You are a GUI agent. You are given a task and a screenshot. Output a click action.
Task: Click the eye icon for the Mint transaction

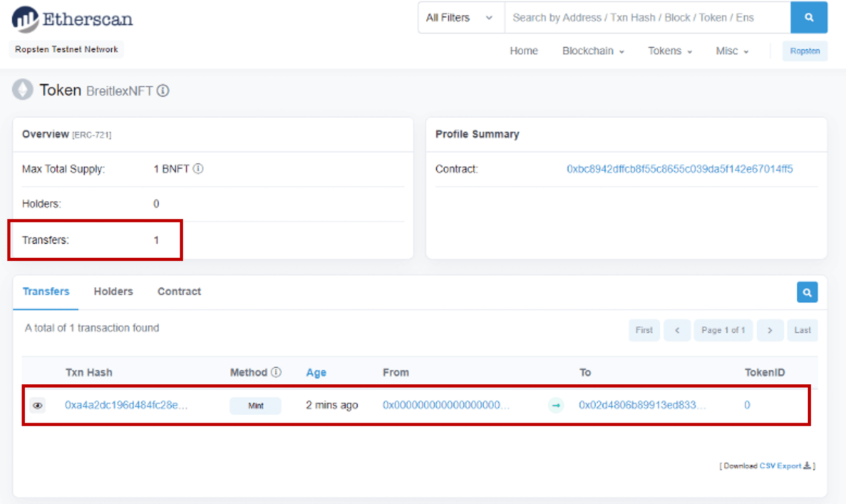point(38,406)
